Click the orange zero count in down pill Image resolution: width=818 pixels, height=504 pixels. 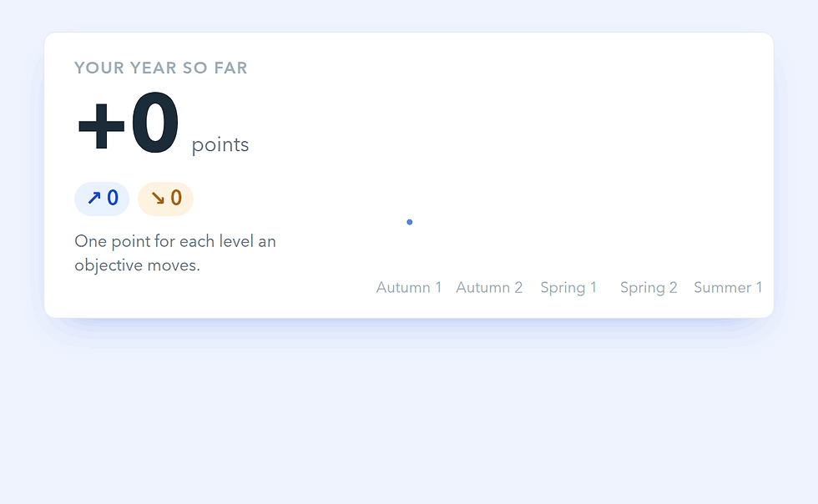pos(176,199)
